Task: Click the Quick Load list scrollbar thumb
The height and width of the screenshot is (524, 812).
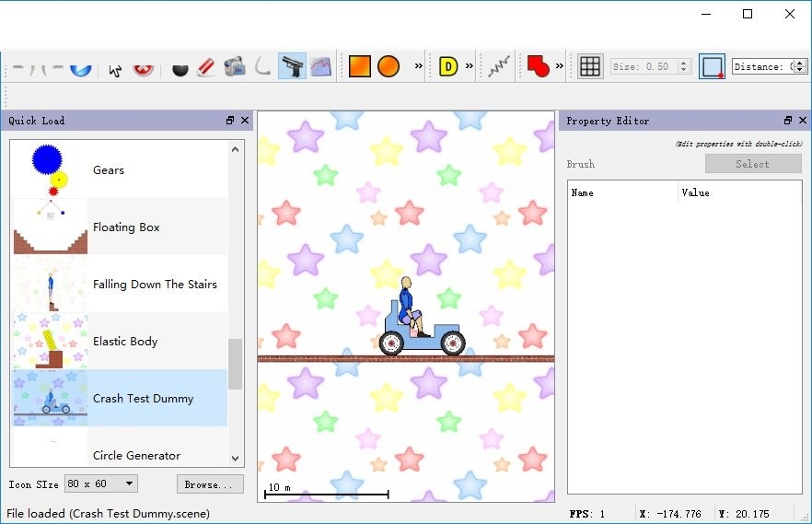Action: [235, 364]
